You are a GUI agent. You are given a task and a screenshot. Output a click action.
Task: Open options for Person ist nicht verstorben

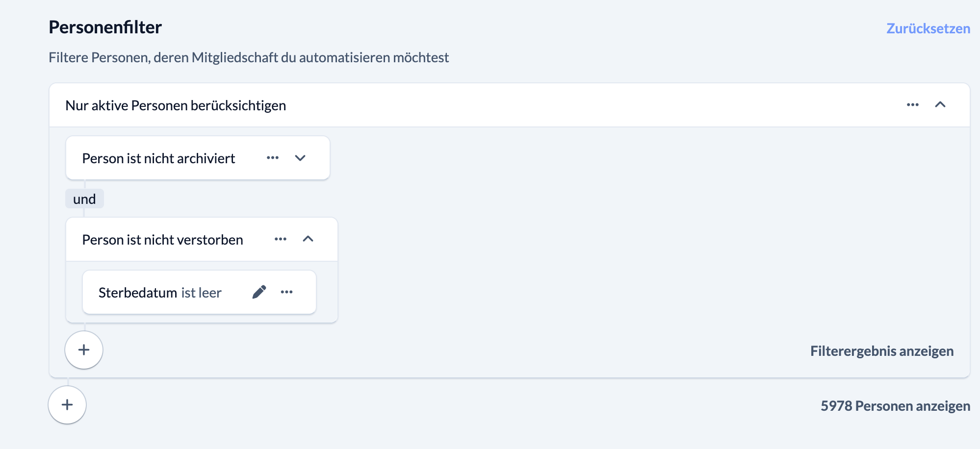[281, 239]
